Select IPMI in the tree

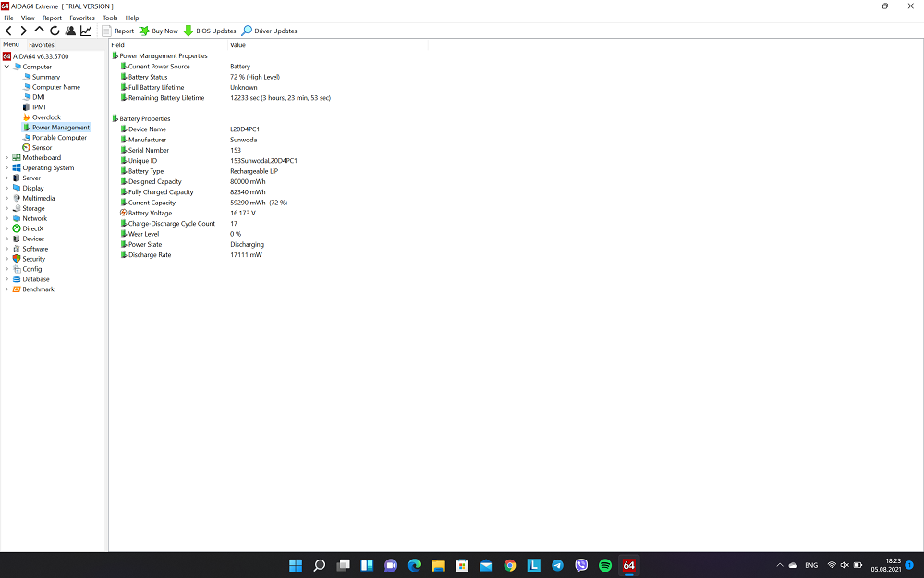click(39, 106)
